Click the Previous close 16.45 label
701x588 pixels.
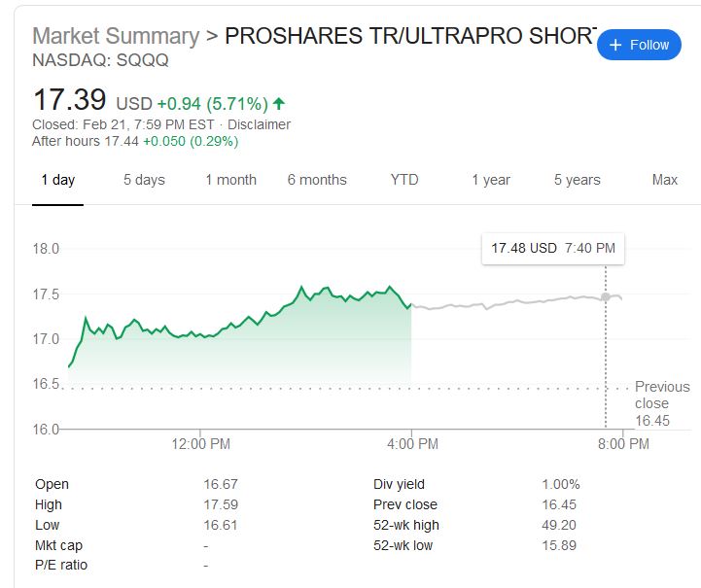(661, 403)
